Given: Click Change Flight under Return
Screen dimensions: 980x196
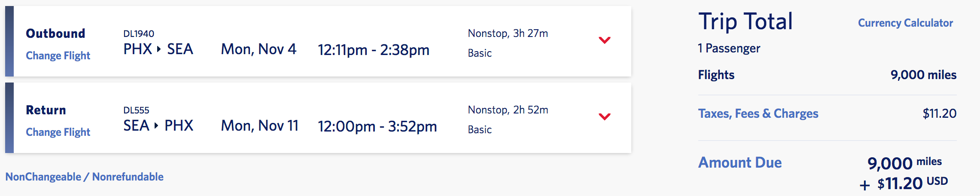Looking at the screenshot, I should [58, 132].
